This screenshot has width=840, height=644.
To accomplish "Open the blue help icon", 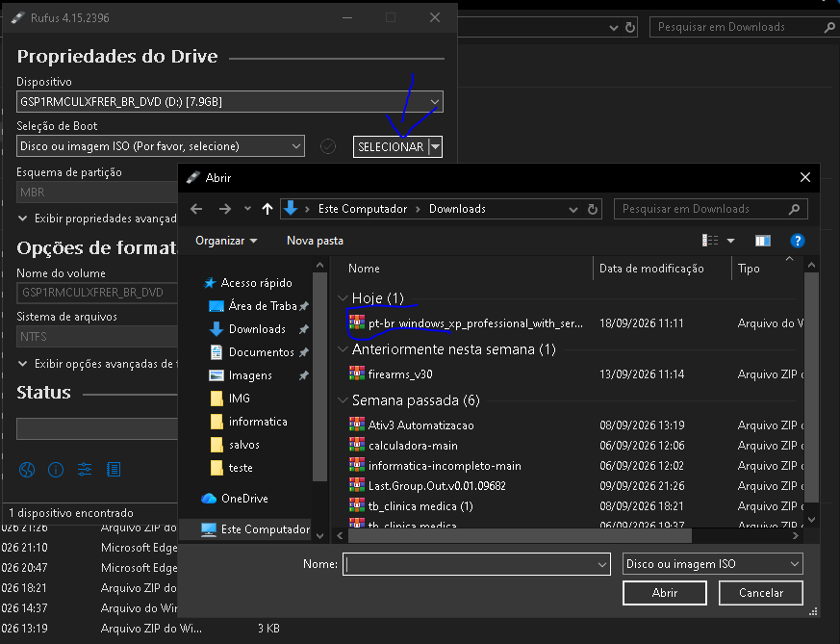I will point(797,241).
